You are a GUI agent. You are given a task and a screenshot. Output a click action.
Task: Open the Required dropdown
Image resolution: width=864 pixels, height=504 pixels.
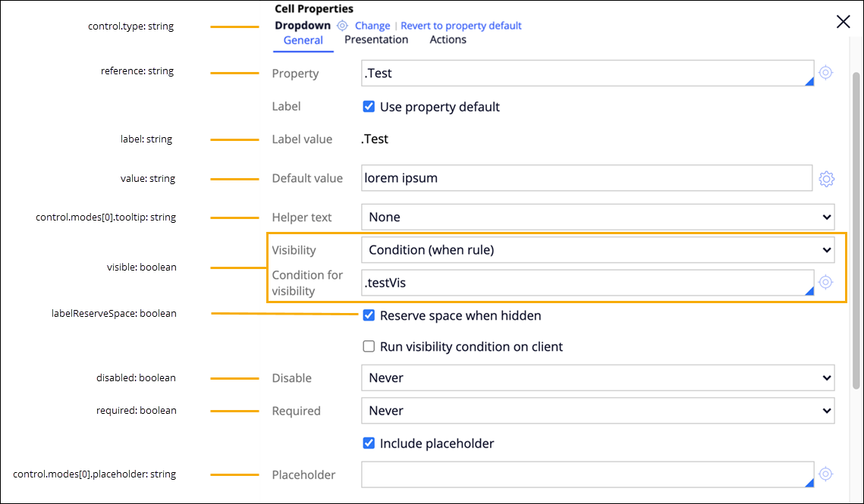(597, 411)
